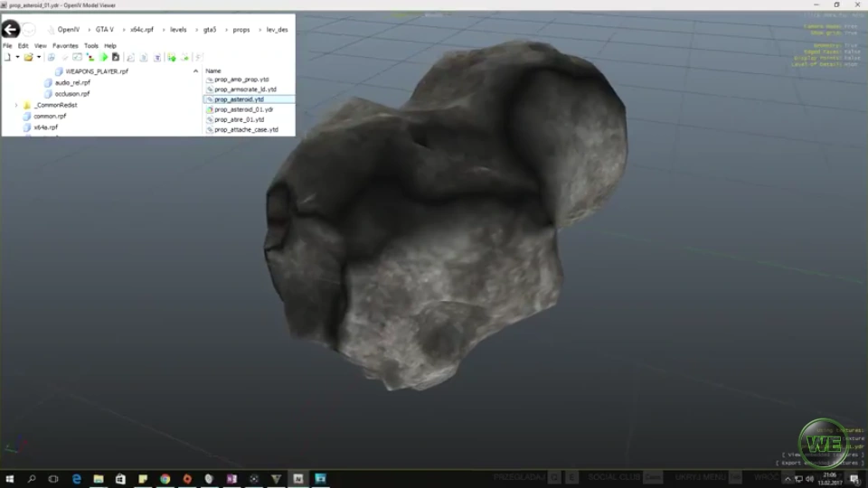Click GTA V in the breadcrumb path
This screenshot has width=868, height=488.
(x=105, y=29)
